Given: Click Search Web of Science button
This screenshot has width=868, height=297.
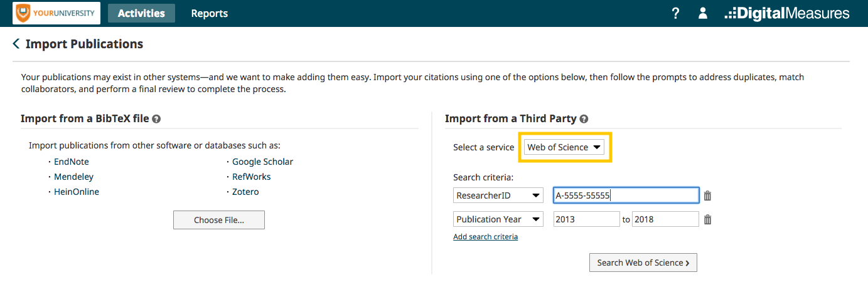Looking at the screenshot, I should pos(643,263).
